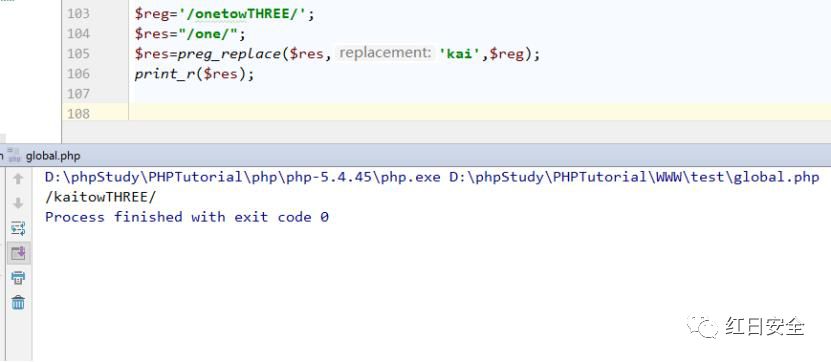Click the down arrow in run toolbar
The image size is (831, 362).
click(18, 203)
